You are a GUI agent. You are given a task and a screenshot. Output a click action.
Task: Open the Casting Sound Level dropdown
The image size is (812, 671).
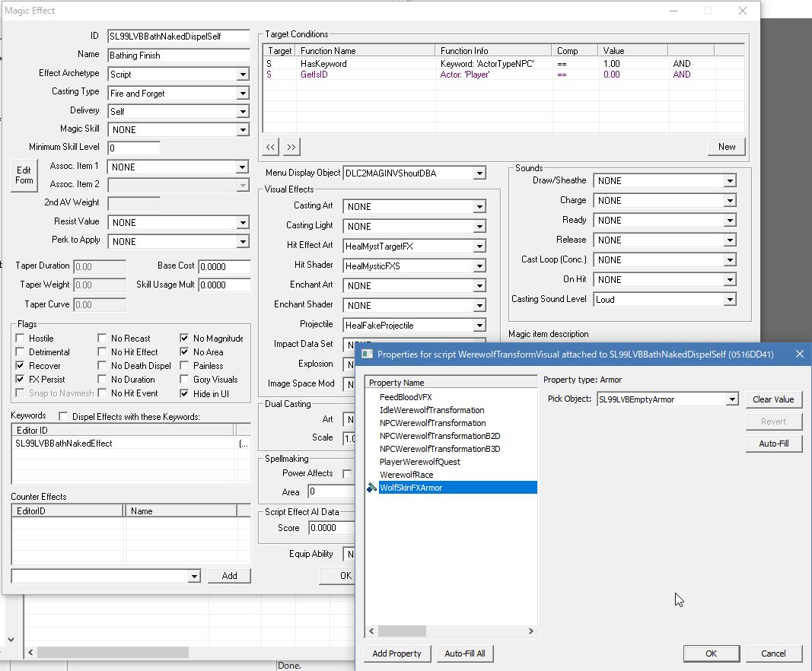pyautogui.click(x=729, y=300)
